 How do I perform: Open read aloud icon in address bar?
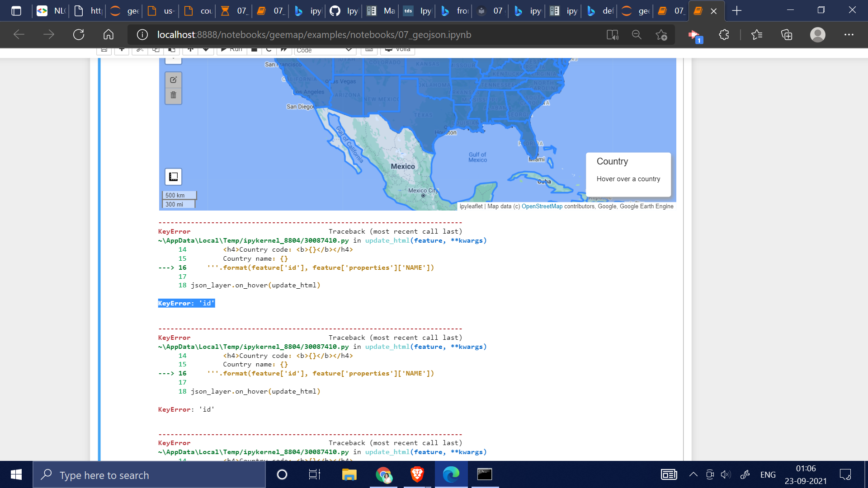[x=612, y=35]
